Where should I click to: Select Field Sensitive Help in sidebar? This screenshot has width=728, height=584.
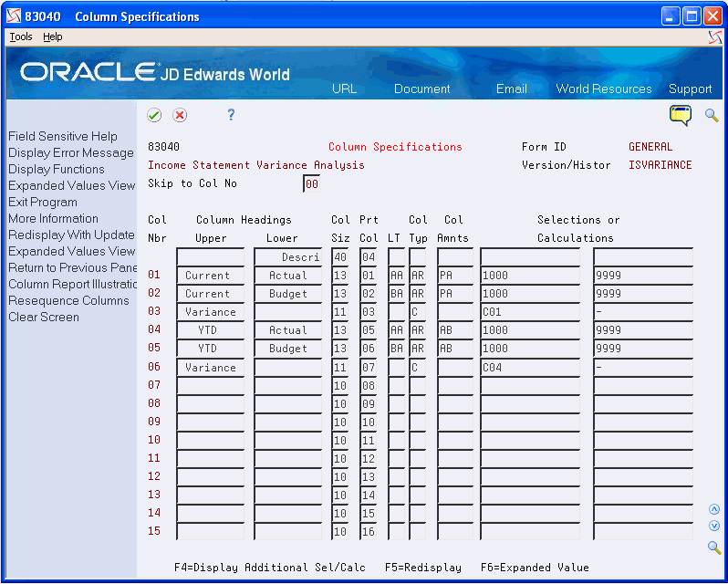63,136
